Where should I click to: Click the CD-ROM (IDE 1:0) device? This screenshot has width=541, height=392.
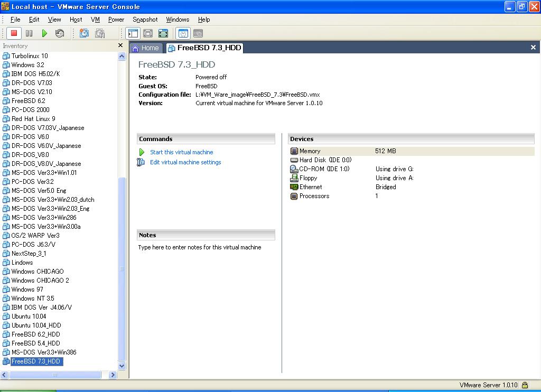point(320,169)
